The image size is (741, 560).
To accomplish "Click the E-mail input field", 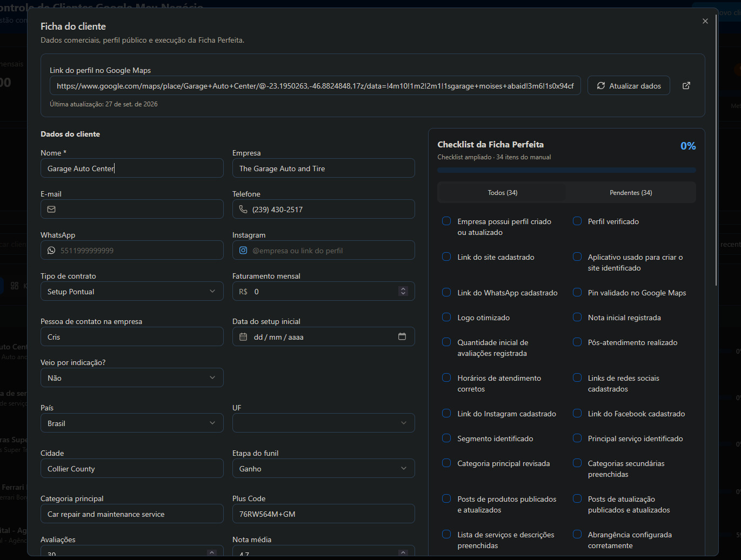I will [x=132, y=209].
